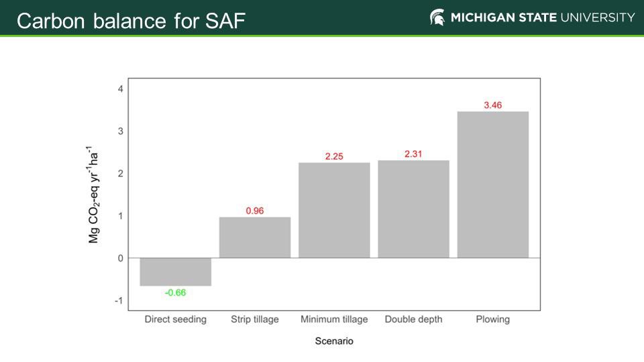The image size is (644, 362).
Task: Select the slide title Carbon balance for SAF
Action: click(131, 21)
